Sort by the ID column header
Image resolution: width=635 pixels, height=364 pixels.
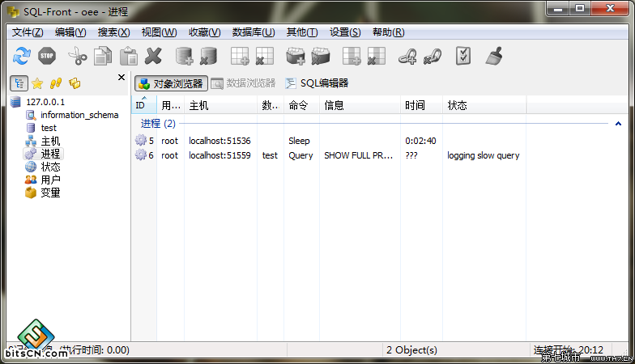click(x=144, y=105)
